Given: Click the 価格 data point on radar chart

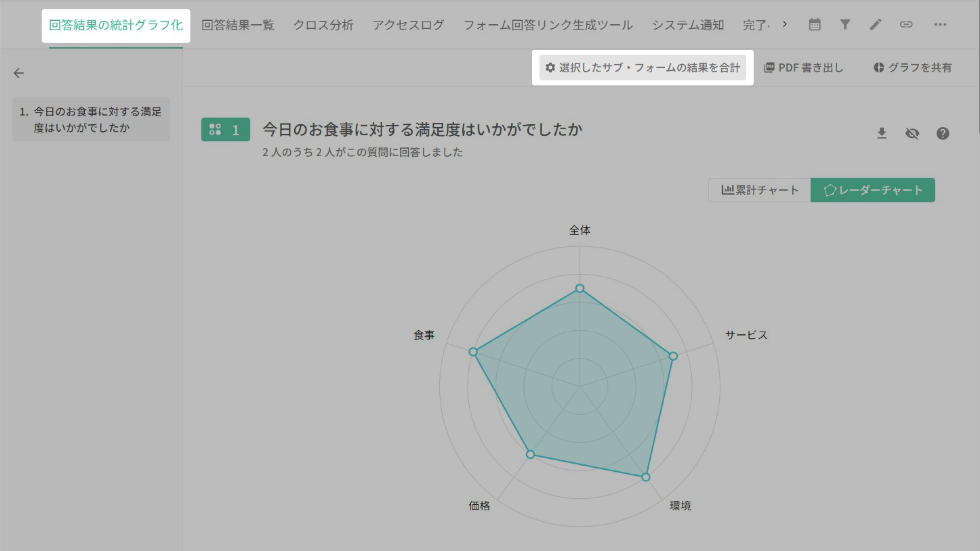Looking at the screenshot, I should click(530, 454).
